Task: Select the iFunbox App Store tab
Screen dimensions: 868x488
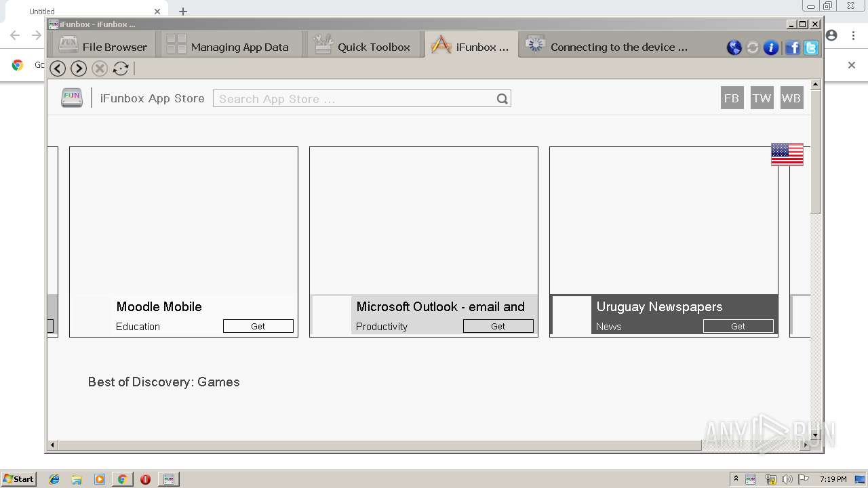Action: 471,45
